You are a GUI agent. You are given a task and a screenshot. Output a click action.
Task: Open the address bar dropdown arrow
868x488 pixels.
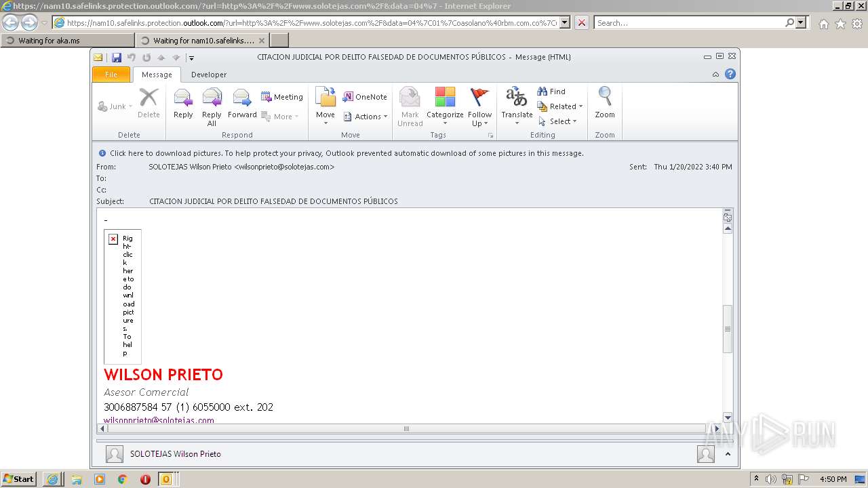pos(565,22)
